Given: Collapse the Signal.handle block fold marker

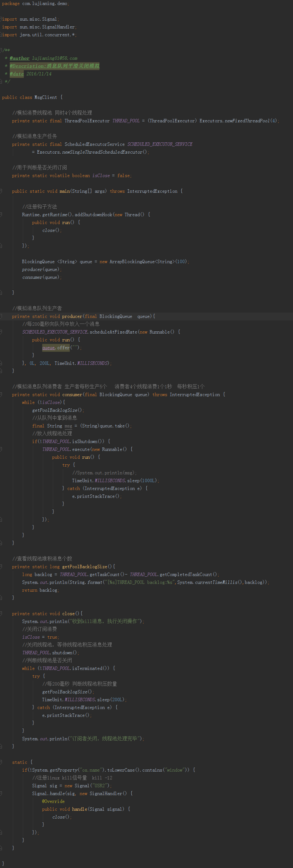Looking at the screenshot, I should [1, 794].
